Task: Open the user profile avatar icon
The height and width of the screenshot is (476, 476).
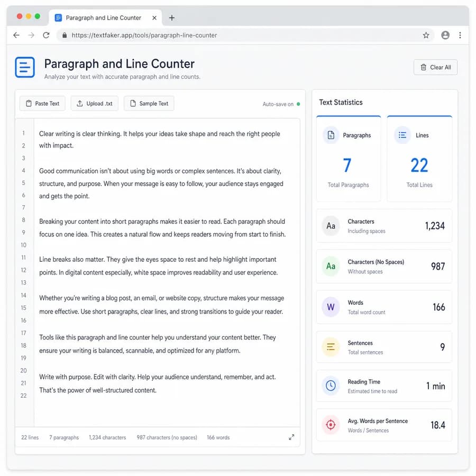Action: tap(445, 35)
